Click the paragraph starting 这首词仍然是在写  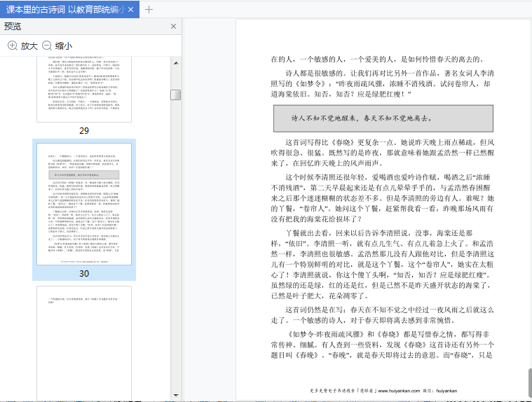point(383,315)
